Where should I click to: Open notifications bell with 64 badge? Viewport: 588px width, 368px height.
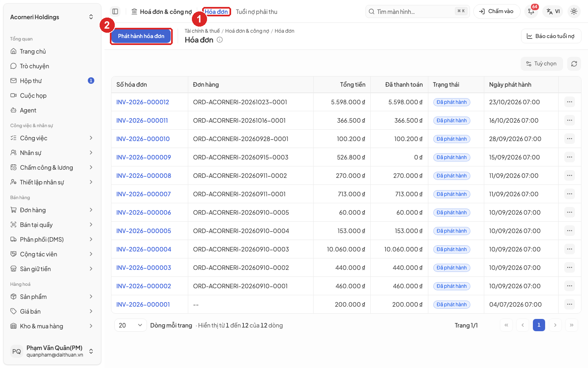coord(531,11)
